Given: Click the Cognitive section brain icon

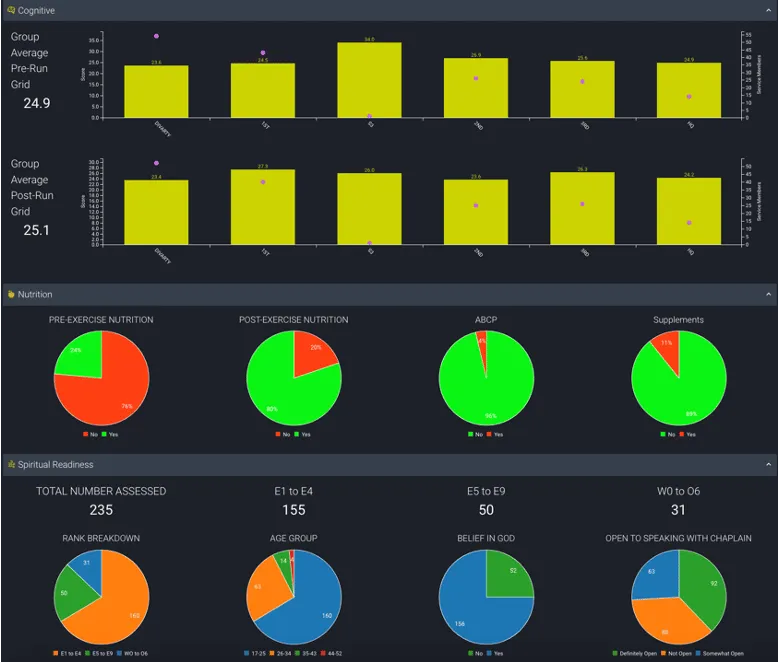Looking at the screenshot, I should [x=11, y=10].
